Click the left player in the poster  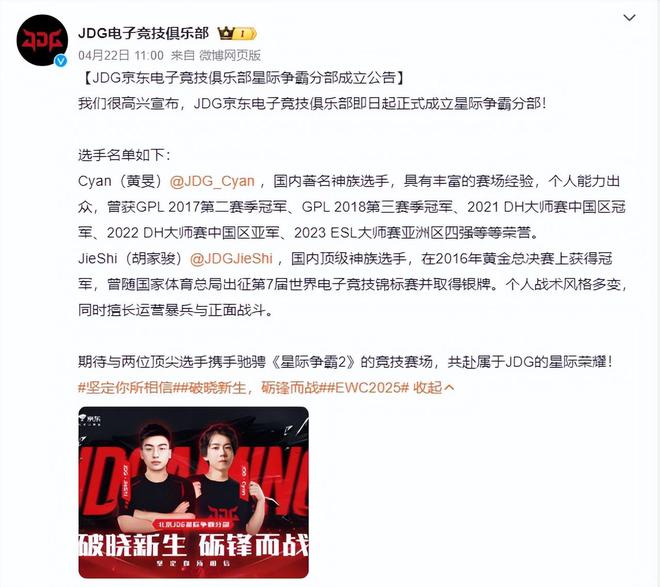pos(156,475)
